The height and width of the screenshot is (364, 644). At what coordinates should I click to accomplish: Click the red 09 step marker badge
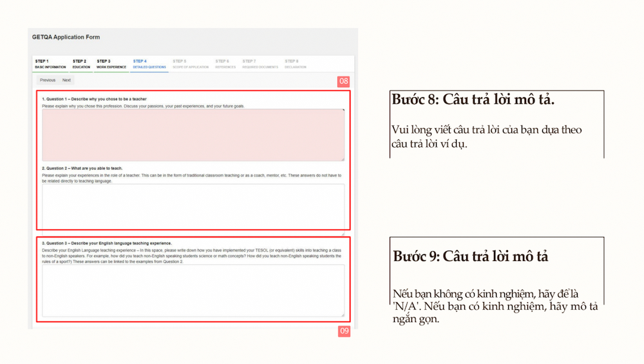tap(345, 331)
